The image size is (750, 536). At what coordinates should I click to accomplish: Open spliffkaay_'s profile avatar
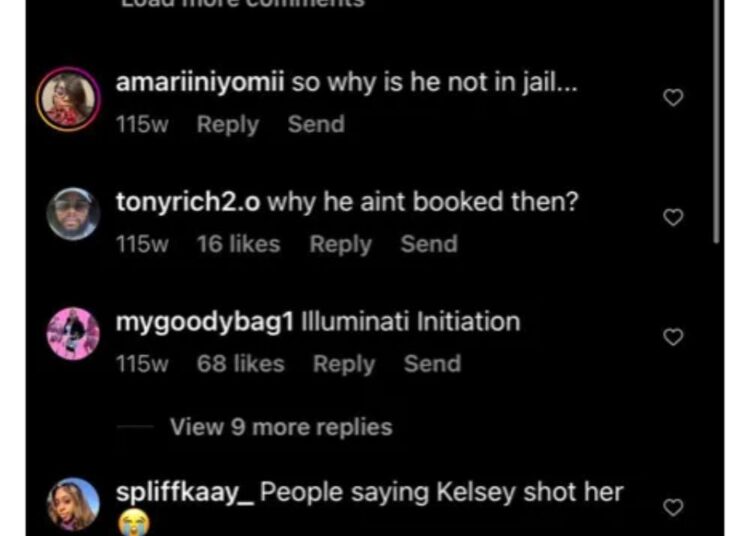tap(73, 504)
